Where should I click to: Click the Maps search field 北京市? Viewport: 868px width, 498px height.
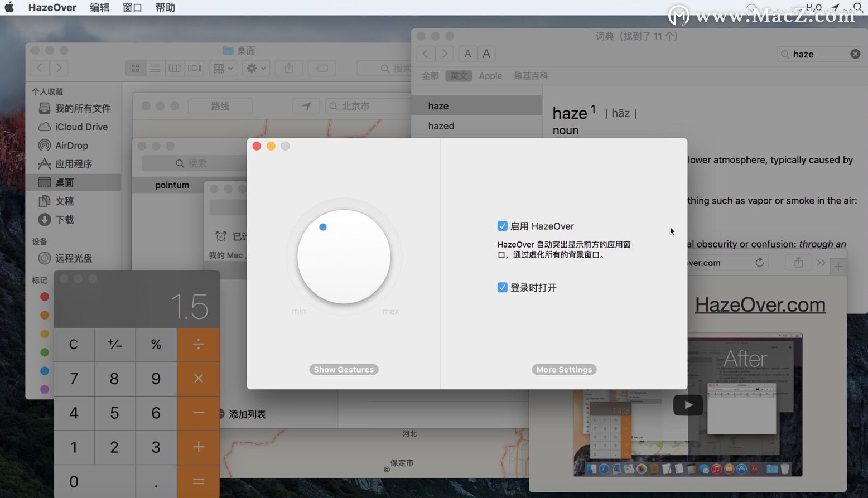[368, 106]
